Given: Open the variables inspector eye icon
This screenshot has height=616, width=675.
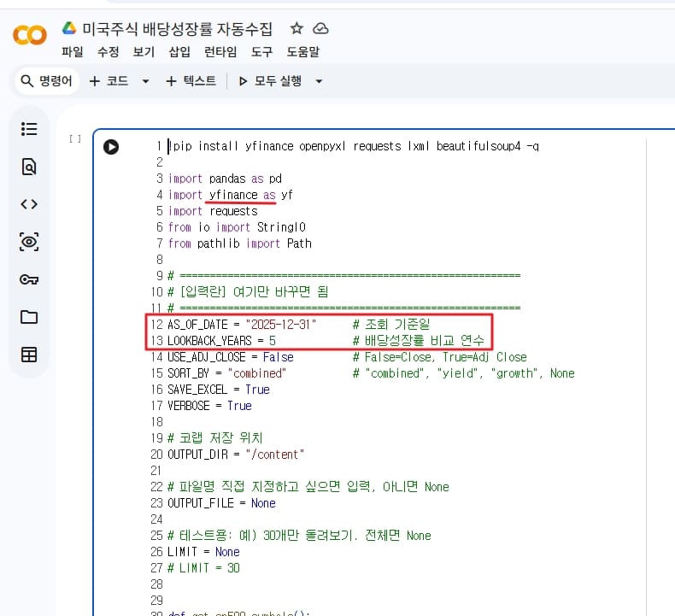Looking at the screenshot, I should coord(29,242).
